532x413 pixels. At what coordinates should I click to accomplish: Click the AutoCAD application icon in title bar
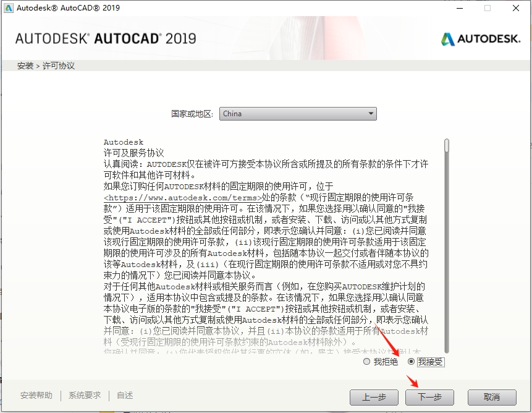coord(9,8)
